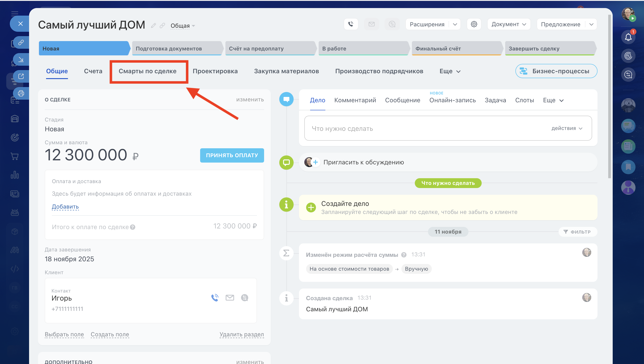644x364 pixels.
Task: Click the Добавить payment link
Action: click(x=65, y=207)
